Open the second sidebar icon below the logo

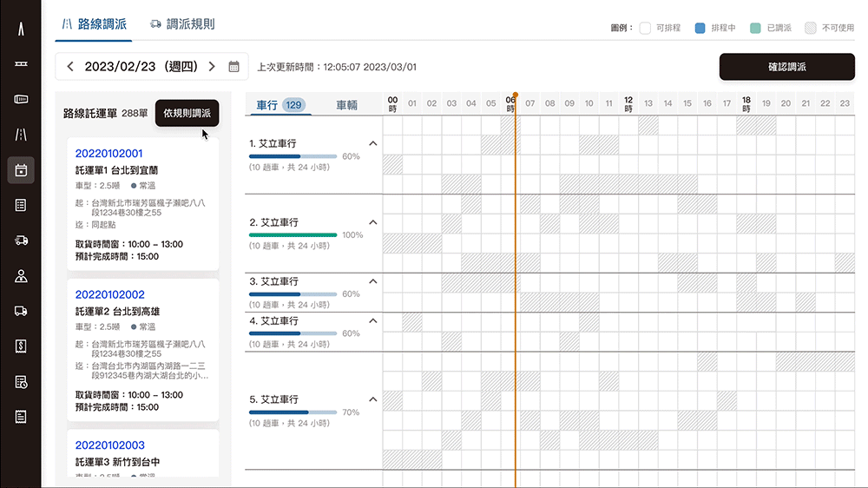tap(21, 63)
